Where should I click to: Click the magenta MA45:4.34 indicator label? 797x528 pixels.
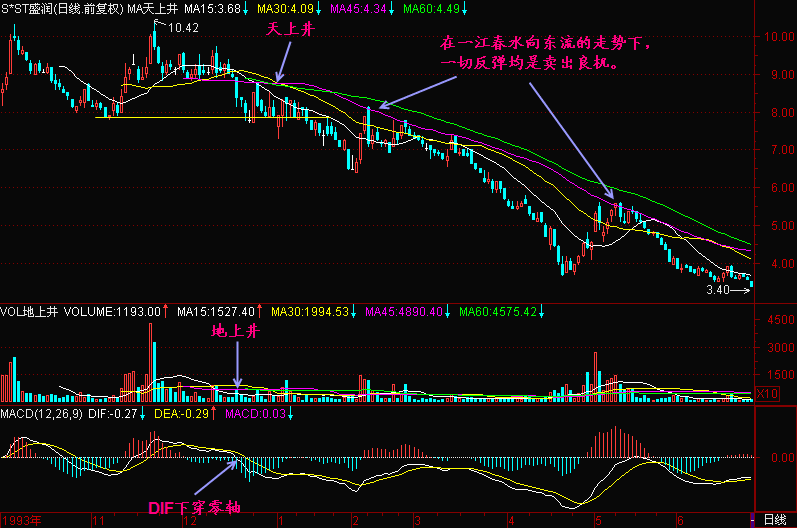(x=364, y=8)
